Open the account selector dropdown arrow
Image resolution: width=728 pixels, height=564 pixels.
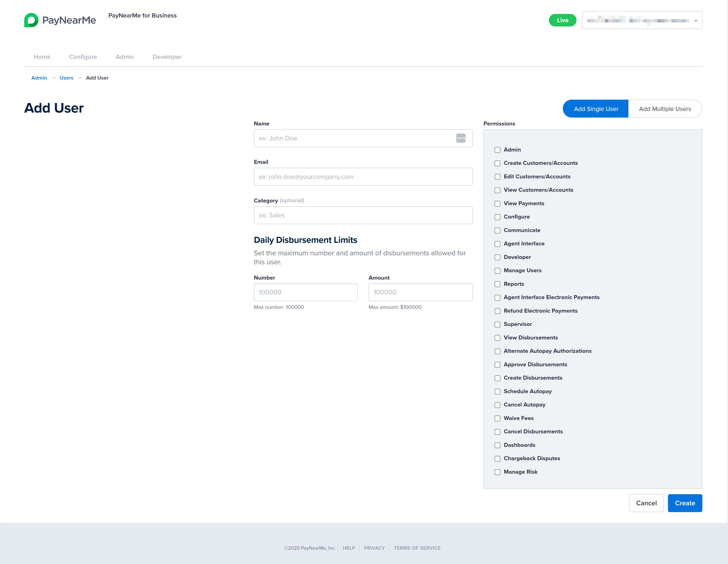(696, 21)
